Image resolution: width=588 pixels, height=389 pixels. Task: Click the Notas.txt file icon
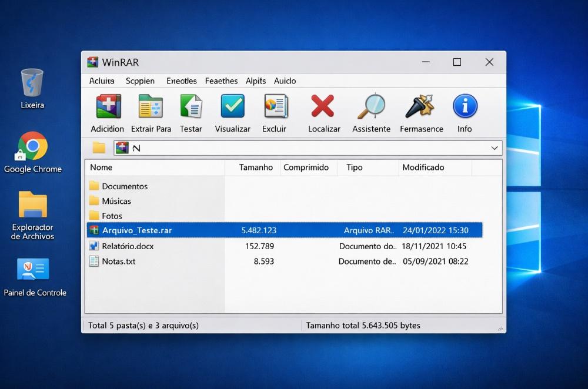(93, 261)
